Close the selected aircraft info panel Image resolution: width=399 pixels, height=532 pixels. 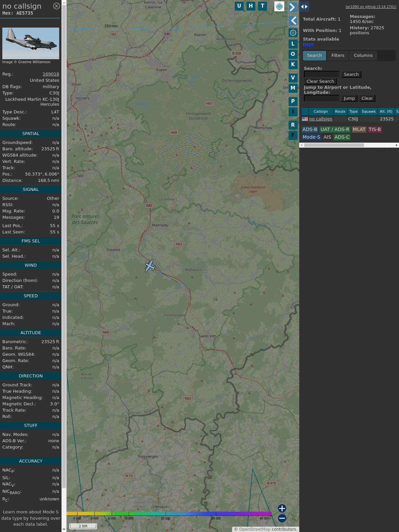[57, 6]
